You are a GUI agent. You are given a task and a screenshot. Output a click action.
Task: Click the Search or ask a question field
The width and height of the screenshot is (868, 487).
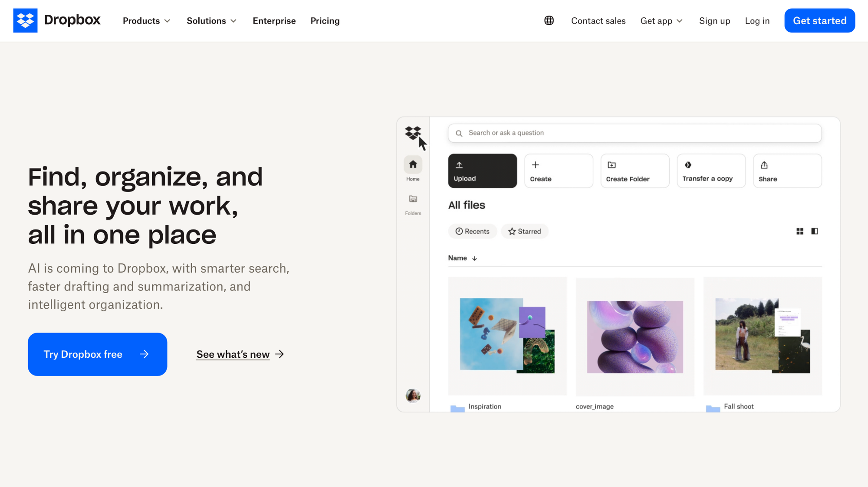tap(635, 133)
